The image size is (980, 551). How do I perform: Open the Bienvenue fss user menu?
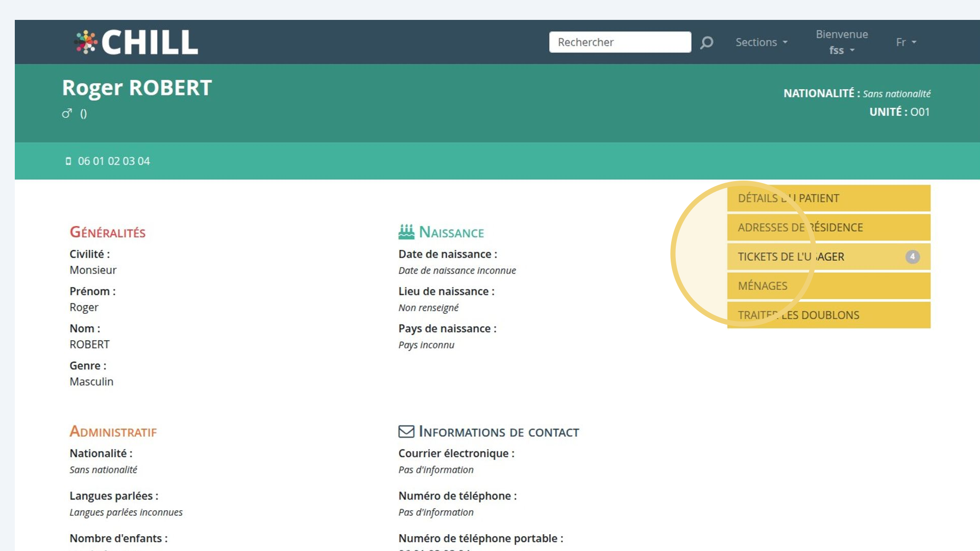[842, 42]
